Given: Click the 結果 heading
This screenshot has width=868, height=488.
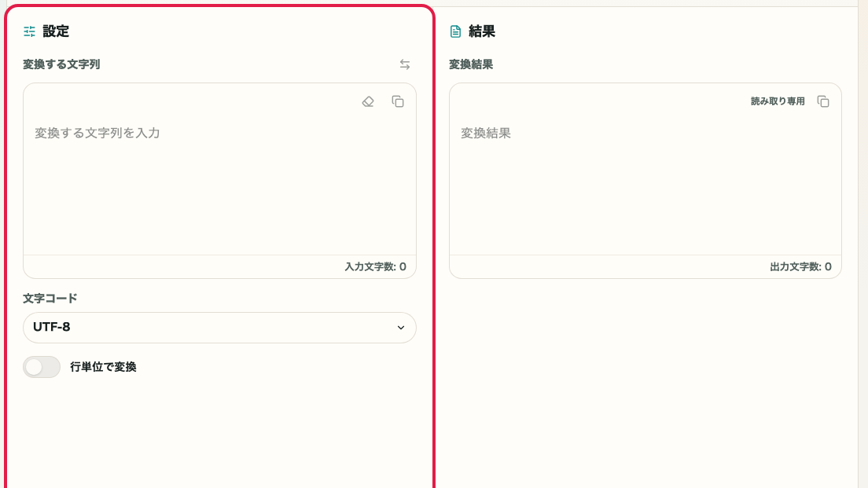Looking at the screenshot, I should pos(482,31).
